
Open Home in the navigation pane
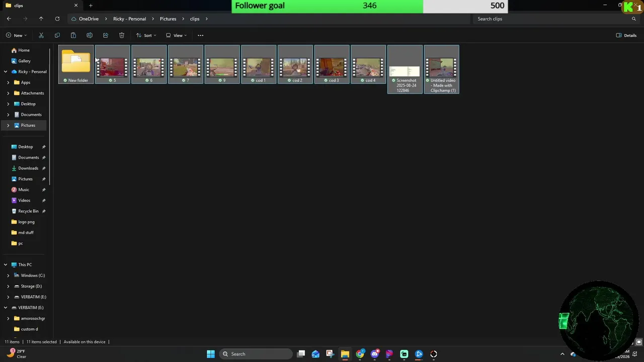point(24,50)
